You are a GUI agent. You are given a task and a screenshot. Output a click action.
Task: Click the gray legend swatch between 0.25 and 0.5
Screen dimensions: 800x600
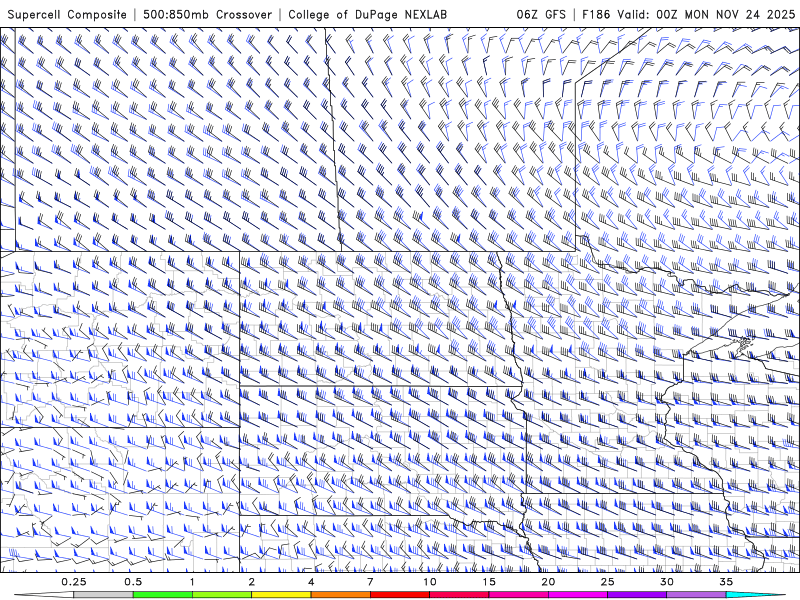tap(103, 595)
